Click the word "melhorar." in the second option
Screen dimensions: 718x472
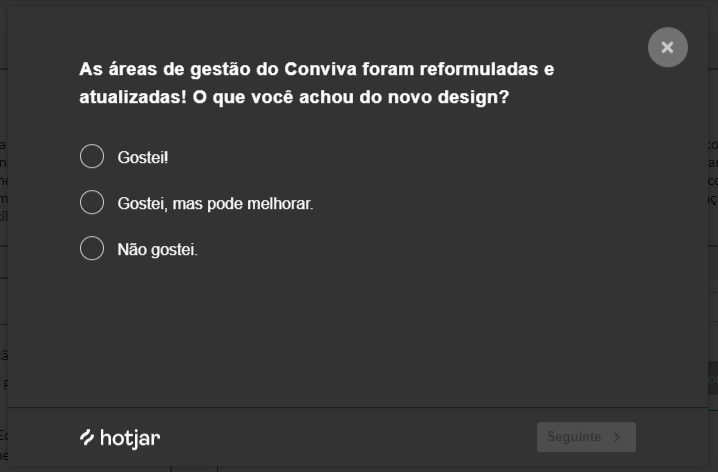point(280,204)
